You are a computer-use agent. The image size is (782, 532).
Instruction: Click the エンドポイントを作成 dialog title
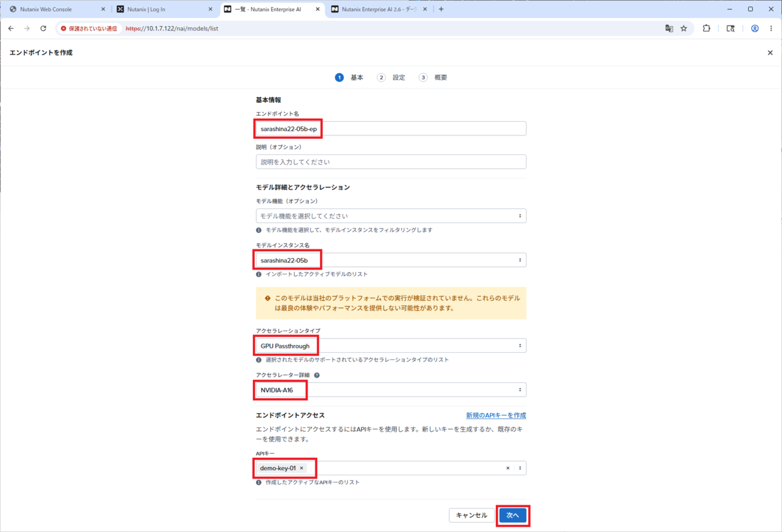coord(41,52)
